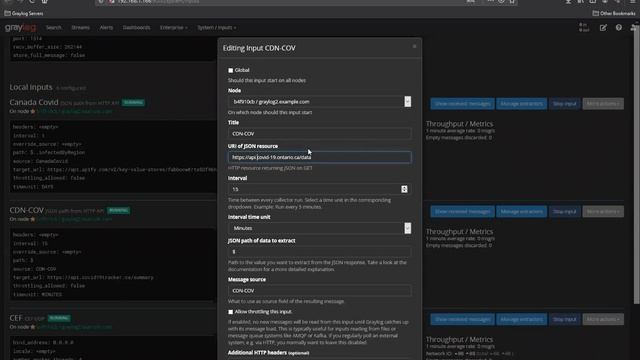Show received messages for CDN-COV
This screenshot has height=360, width=640.
click(x=462, y=211)
